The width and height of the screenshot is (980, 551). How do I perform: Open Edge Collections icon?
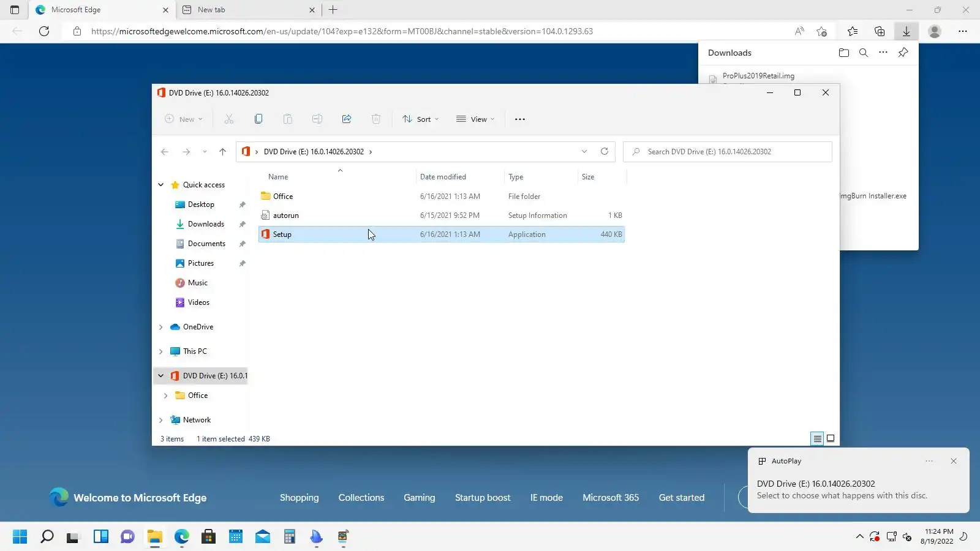coord(880,31)
